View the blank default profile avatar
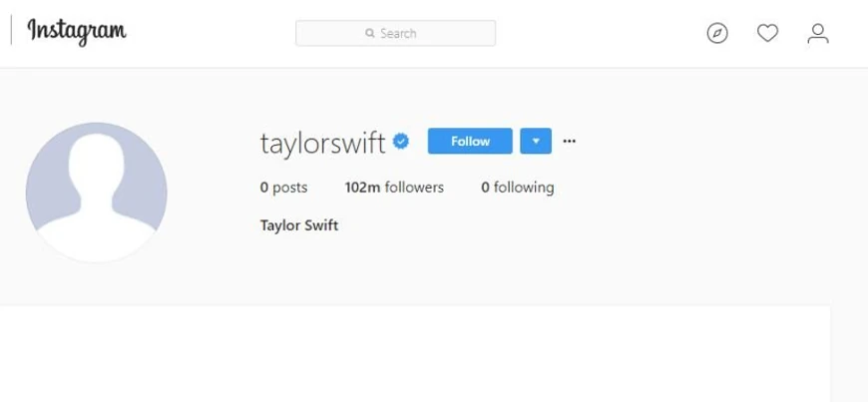This screenshot has width=868, height=402. (97, 193)
